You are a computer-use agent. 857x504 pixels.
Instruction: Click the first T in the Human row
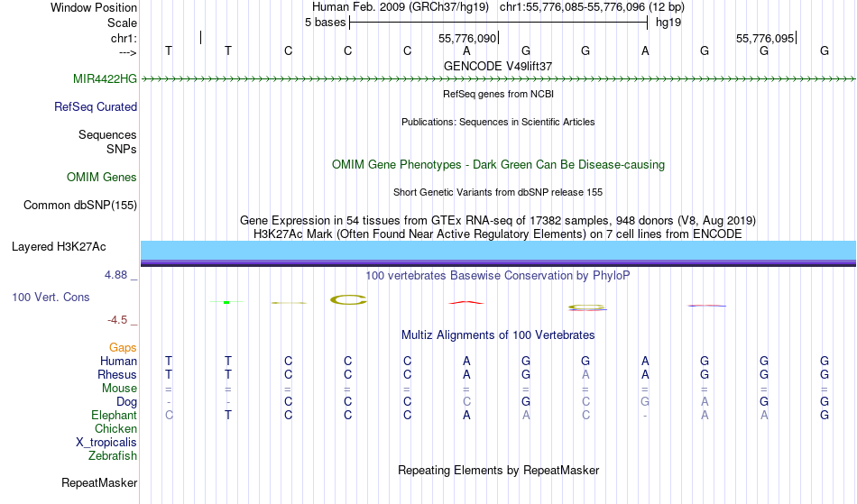pos(169,361)
